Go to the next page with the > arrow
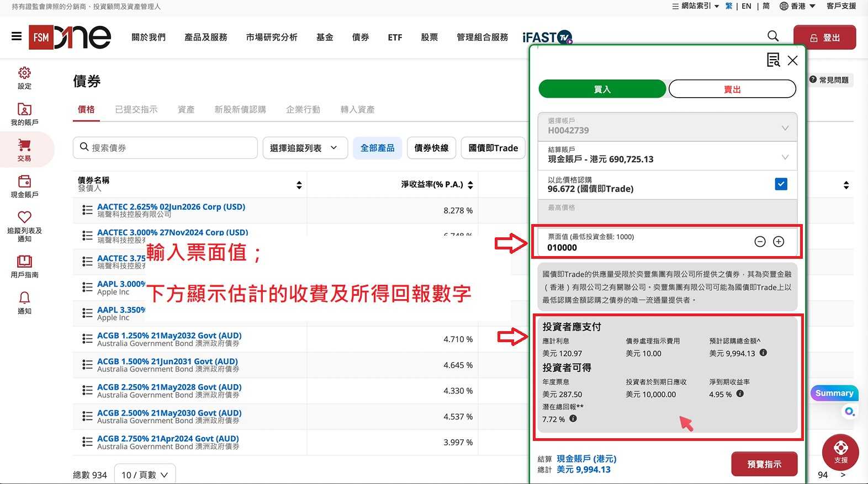Image resolution: width=868 pixels, height=484 pixels. tap(843, 475)
